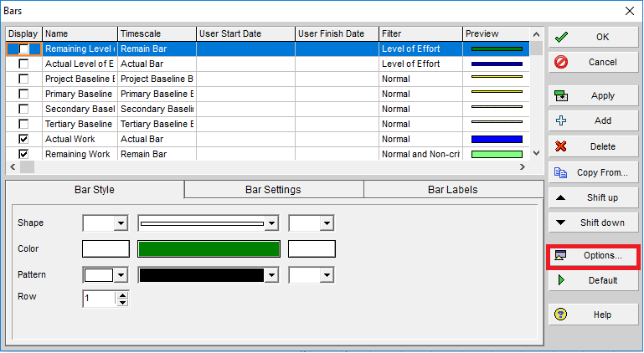Viewport: 644px width, 353px height.
Task: Close the Bars dialog window
Action: click(629, 11)
